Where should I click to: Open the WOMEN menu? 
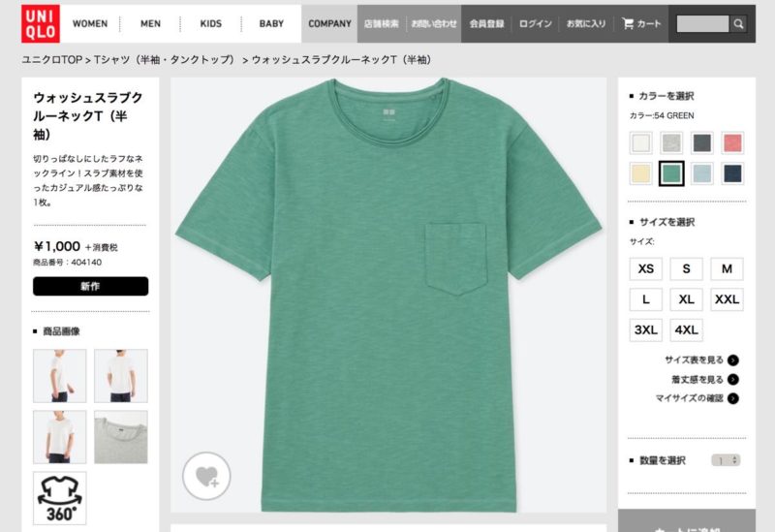(x=90, y=23)
